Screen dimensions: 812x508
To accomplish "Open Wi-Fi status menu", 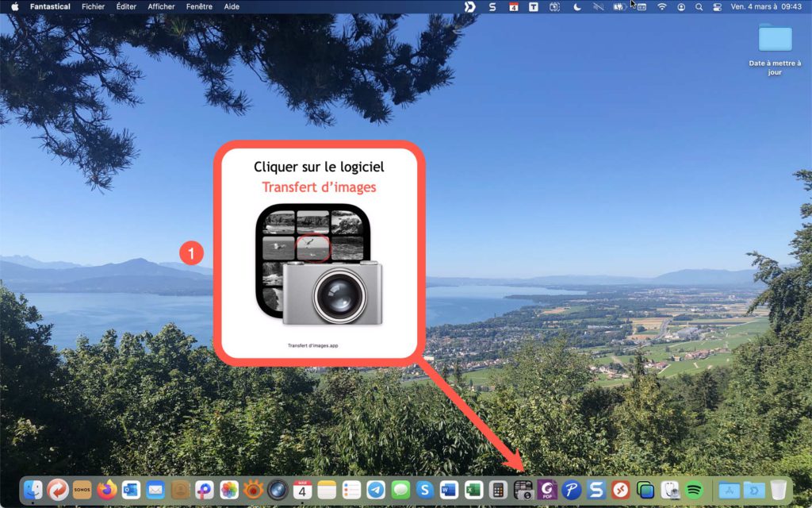I will pyautogui.click(x=662, y=6).
